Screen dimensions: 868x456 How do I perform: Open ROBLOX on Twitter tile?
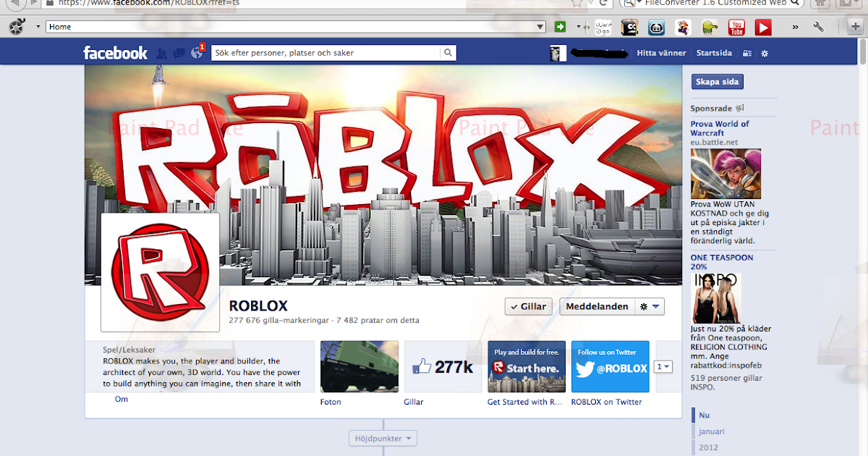(610, 366)
